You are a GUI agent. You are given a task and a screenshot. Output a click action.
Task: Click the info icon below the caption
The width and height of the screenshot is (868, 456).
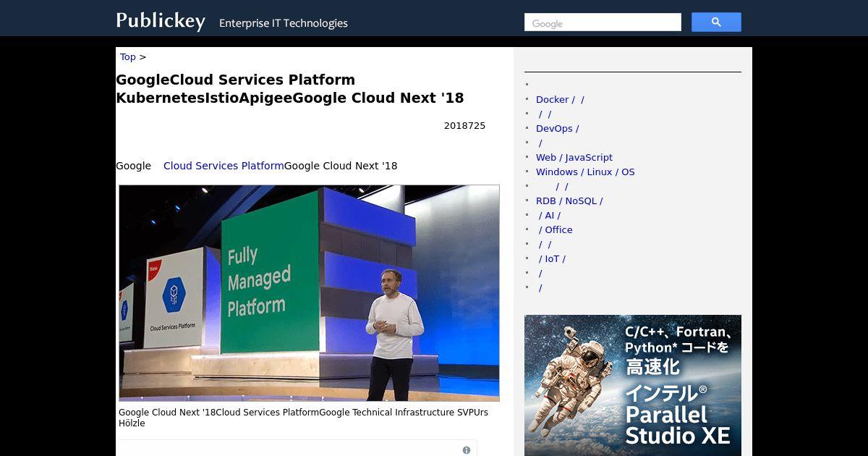[467, 450]
